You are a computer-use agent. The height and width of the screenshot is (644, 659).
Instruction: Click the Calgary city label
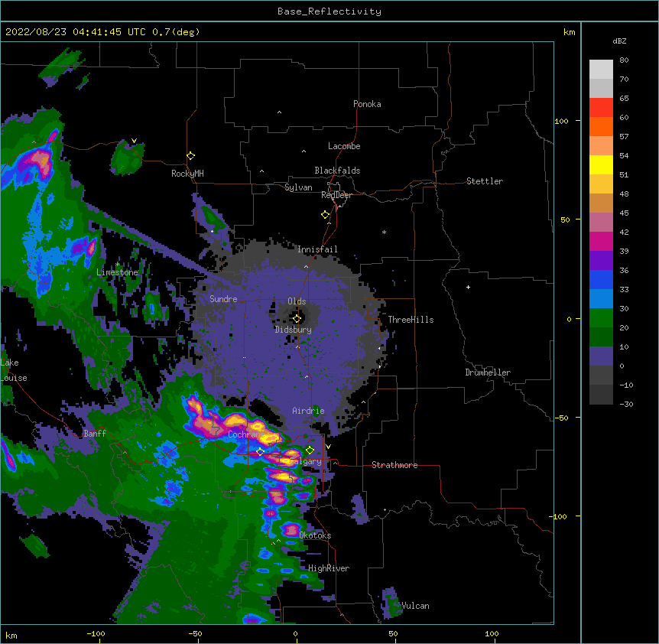click(306, 461)
